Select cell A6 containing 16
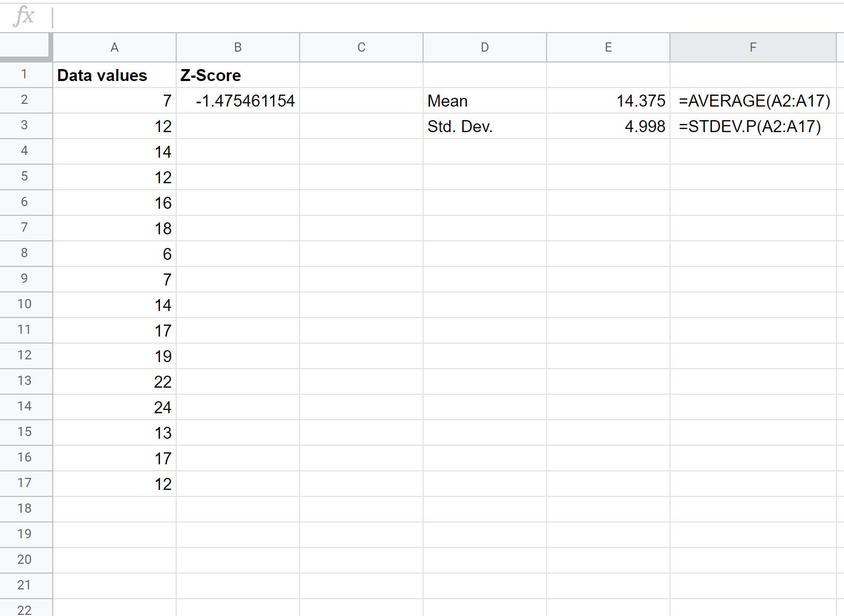Viewport: 844px width, 616px height. (115, 203)
